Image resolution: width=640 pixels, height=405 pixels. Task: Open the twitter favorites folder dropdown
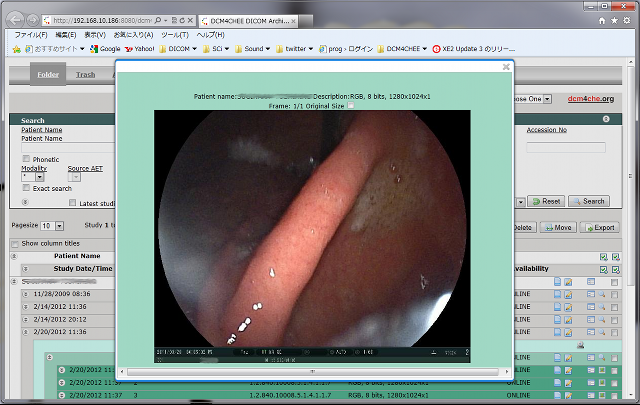pos(294,49)
